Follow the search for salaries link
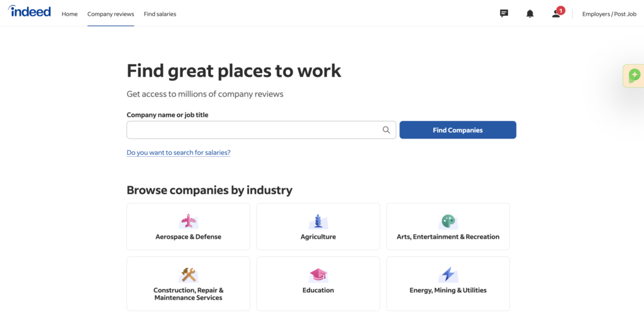 pos(178,152)
